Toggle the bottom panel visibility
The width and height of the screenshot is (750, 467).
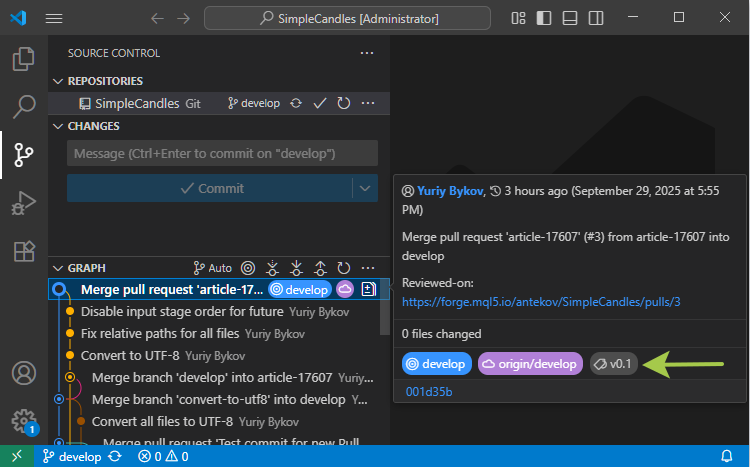(570, 18)
